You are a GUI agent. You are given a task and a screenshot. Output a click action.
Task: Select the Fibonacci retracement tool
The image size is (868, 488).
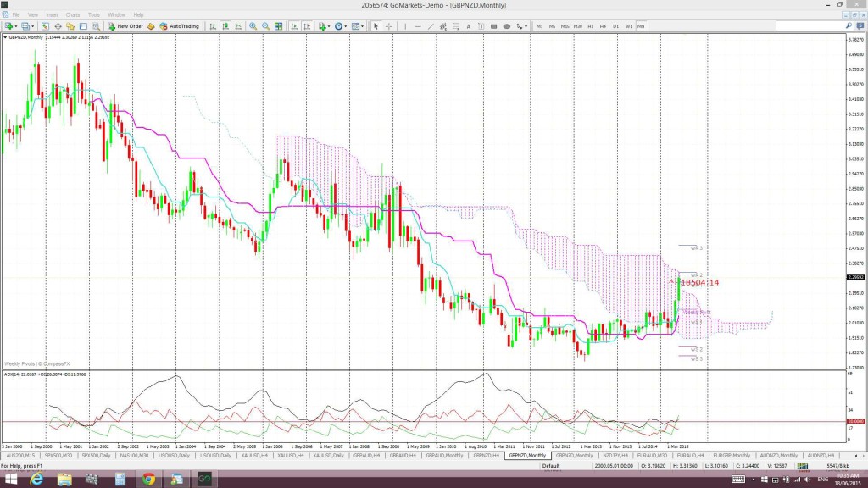point(455,26)
